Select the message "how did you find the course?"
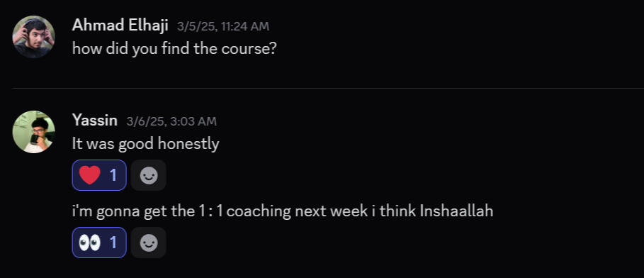 pos(174,49)
